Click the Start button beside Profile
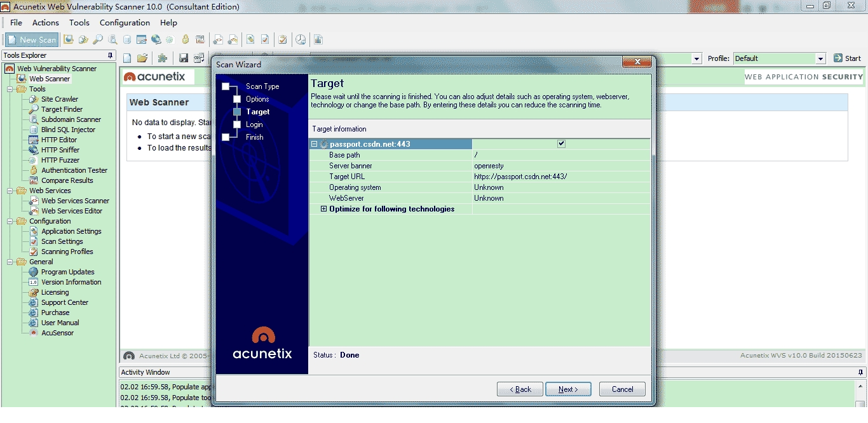This screenshot has width=868, height=423. tap(848, 58)
